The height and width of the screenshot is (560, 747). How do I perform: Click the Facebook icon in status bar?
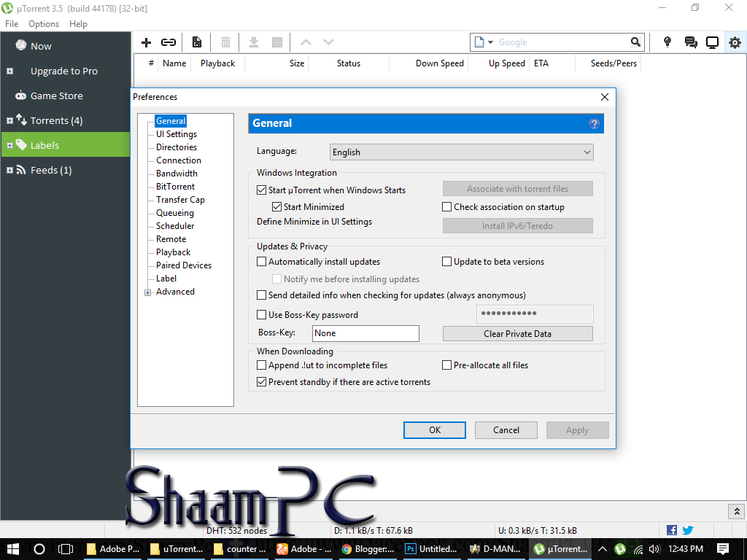(672, 530)
